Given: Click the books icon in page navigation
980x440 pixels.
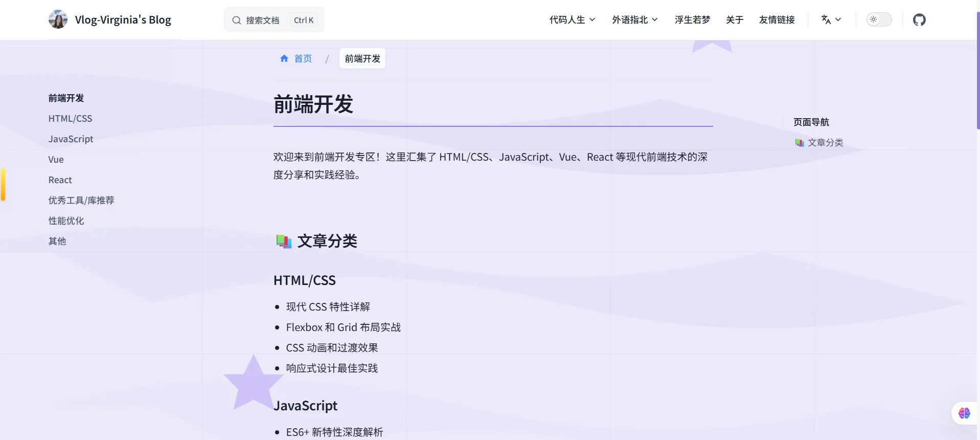Looking at the screenshot, I should (x=800, y=143).
